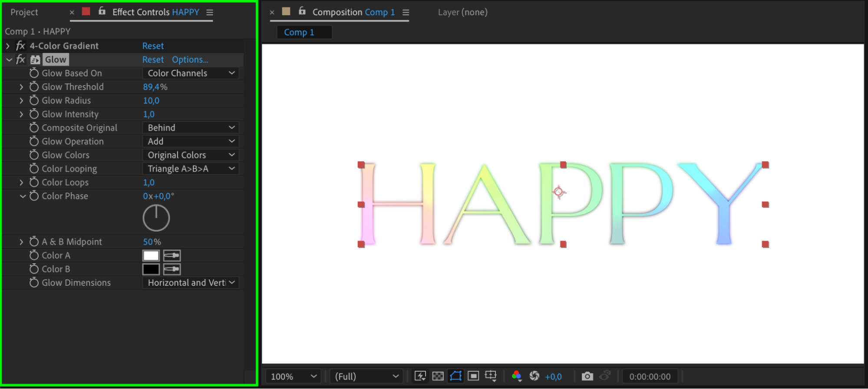Click the mask and shape path visibility icon
The image size is (868, 389).
[455, 376]
